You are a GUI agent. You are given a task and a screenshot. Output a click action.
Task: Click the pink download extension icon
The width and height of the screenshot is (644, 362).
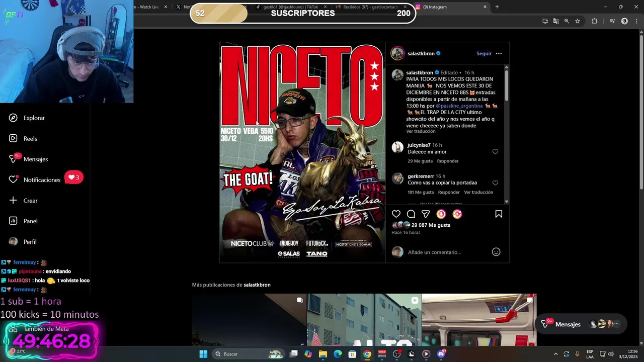click(x=441, y=214)
